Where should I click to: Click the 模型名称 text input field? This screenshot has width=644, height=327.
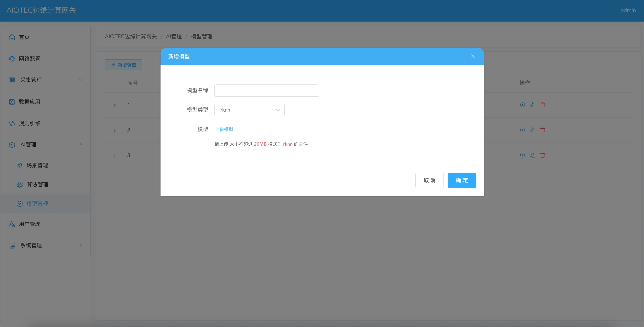[267, 90]
